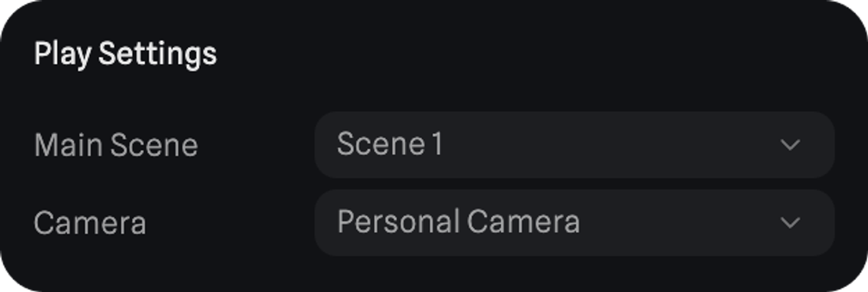This screenshot has width=868, height=292.
Task: Select the Personal Camera text in dropdown
Action: tap(458, 222)
